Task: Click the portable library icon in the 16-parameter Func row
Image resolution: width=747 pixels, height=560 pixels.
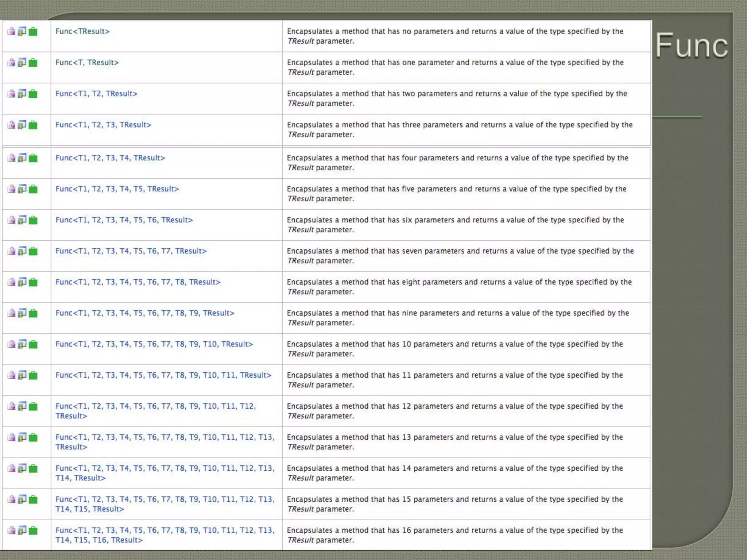Action: tap(22, 530)
